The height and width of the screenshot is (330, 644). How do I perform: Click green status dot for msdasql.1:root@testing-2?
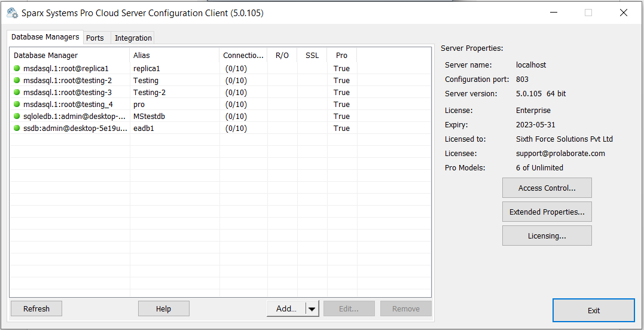17,80
